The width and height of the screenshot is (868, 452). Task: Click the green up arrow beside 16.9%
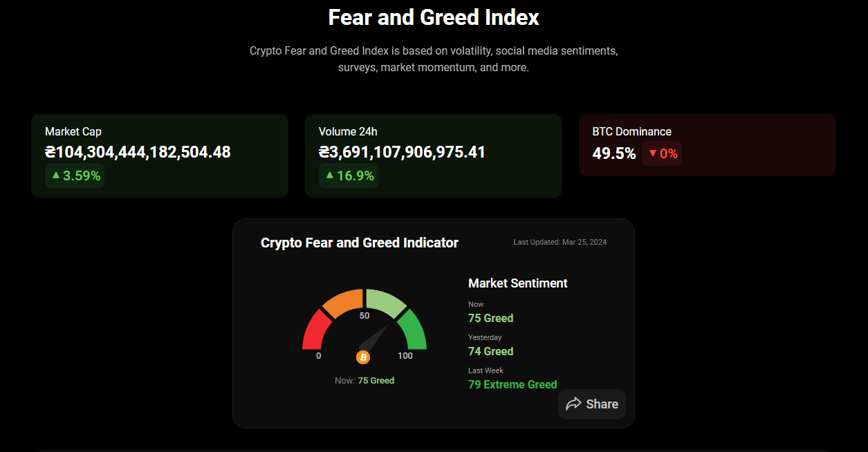[330, 176]
